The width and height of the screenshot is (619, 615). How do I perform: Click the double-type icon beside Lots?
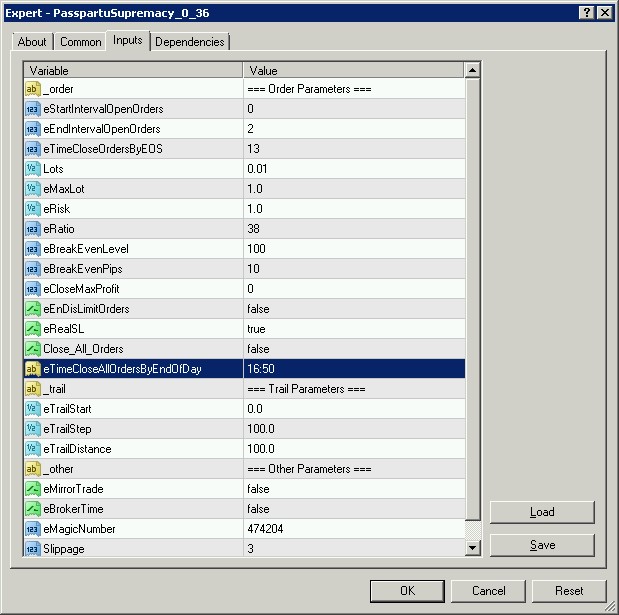(x=33, y=169)
